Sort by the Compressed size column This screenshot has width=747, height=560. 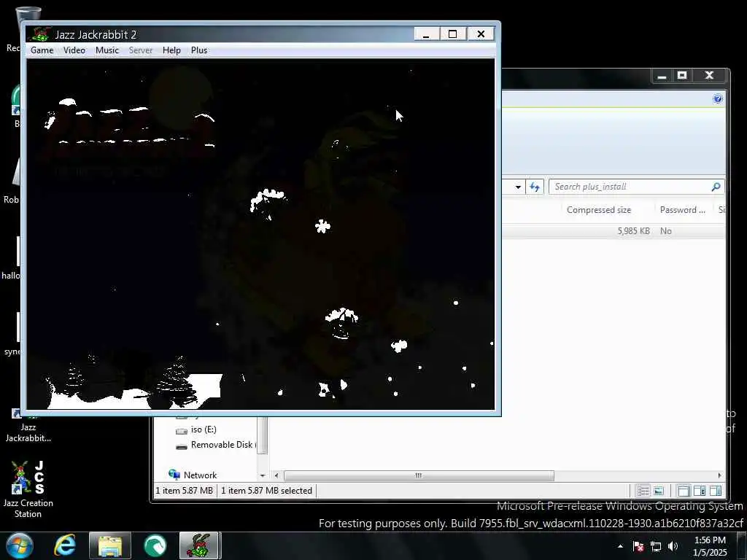pyautogui.click(x=599, y=209)
